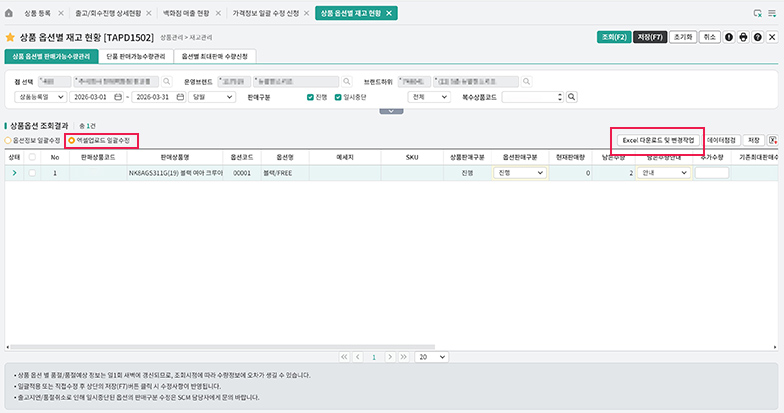Image resolution: width=784 pixels, height=413 pixels.
Task: Open the calendar for end date 2026-03-31
Action: click(x=180, y=97)
